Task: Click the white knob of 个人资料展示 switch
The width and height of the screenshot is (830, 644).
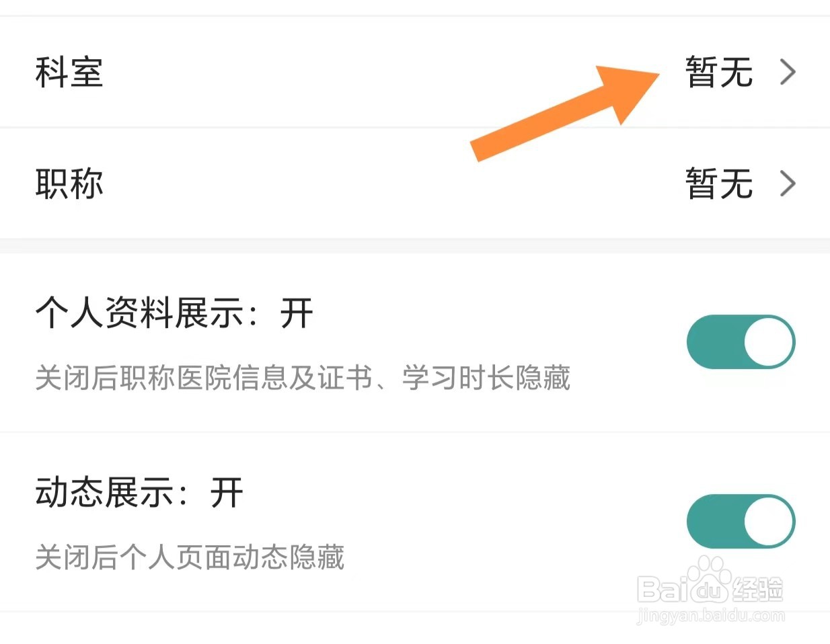Action: [x=769, y=341]
